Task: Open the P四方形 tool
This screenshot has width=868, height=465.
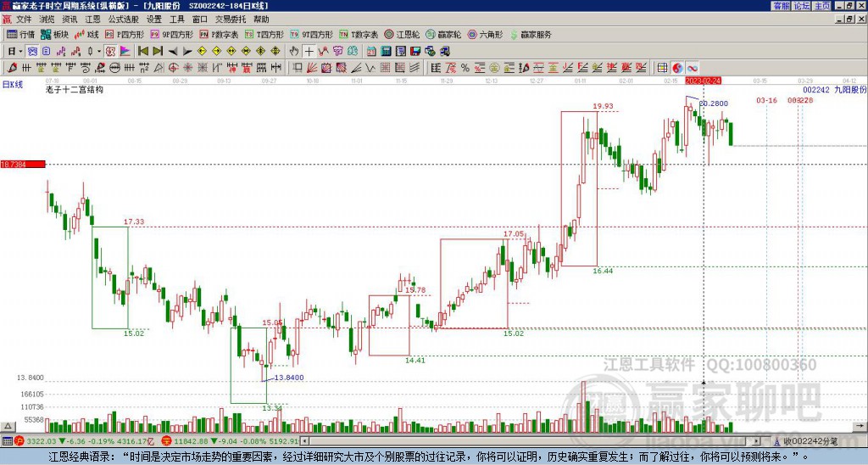Action: (125, 34)
